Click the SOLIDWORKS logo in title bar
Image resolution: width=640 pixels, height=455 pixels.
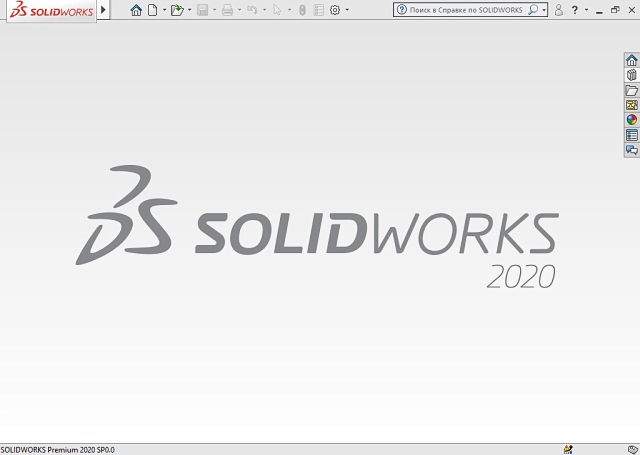point(48,10)
